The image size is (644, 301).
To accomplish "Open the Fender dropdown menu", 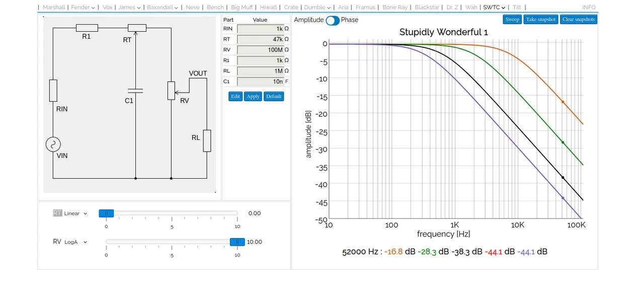I will tap(83, 8).
